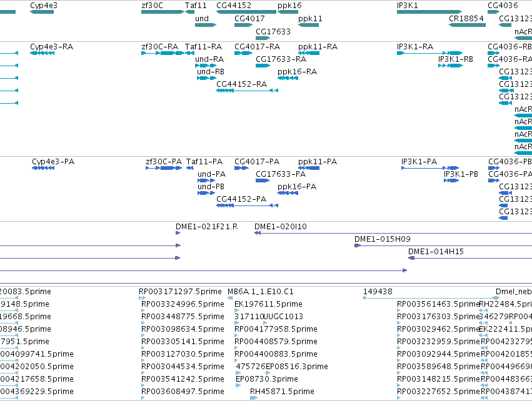Viewport: 532px width, 401px height.
Task: Click the zf30C-RA transcript glyph
Action: point(163,53)
